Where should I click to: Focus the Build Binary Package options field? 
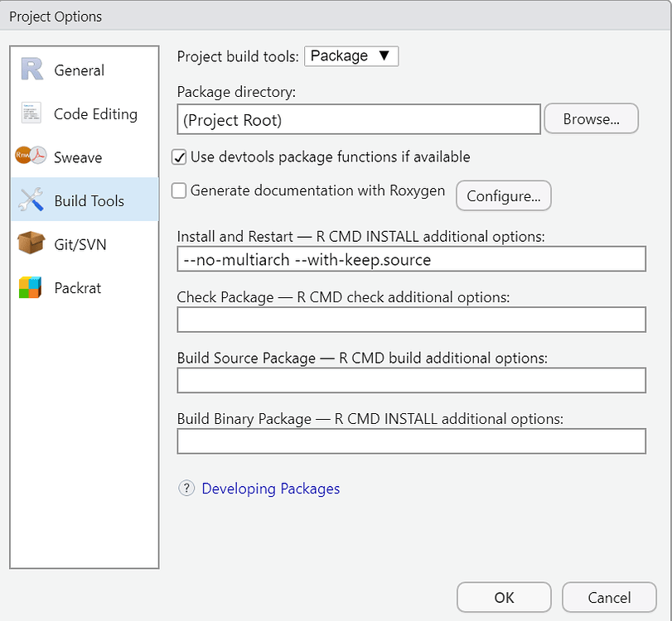click(x=412, y=441)
